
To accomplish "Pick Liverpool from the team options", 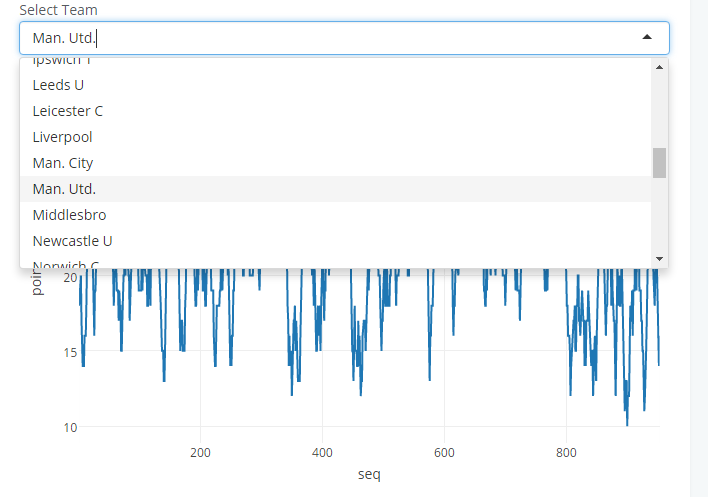I will pos(62,137).
